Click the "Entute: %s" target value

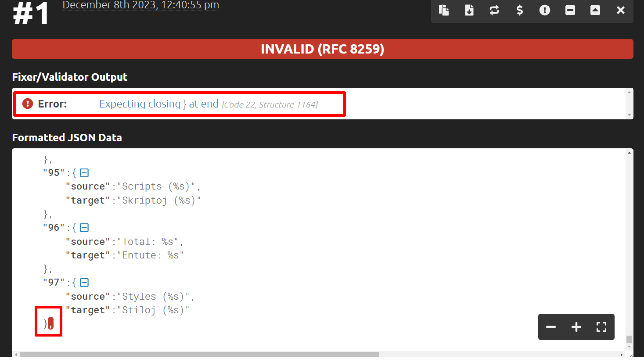151,255
